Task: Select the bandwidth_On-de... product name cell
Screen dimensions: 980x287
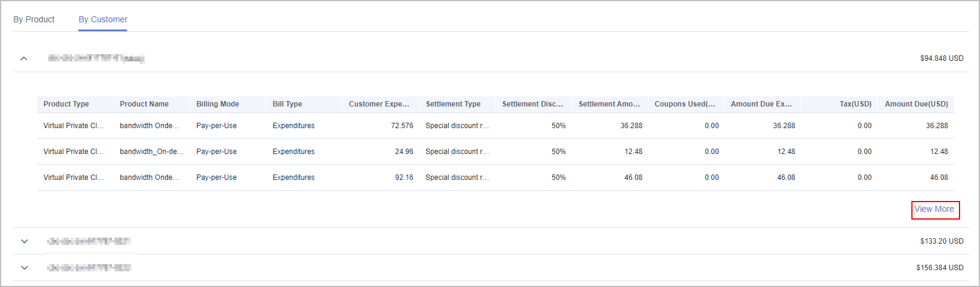Action: pyautogui.click(x=152, y=152)
